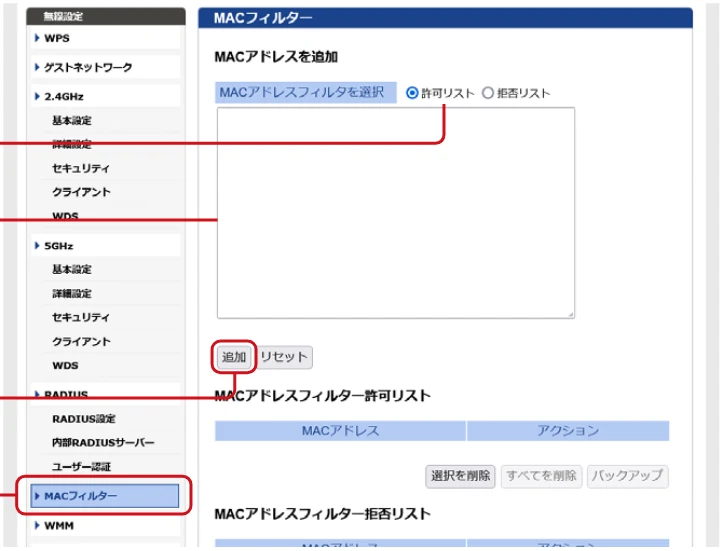Click the リセット button
This screenshot has width=723, height=551.
284,357
